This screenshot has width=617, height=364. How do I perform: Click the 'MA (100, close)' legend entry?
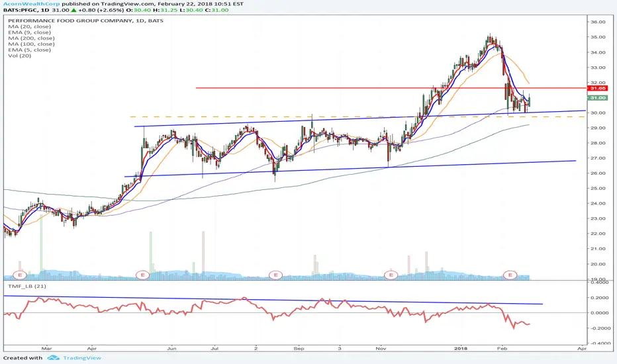pyautogui.click(x=31, y=44)
